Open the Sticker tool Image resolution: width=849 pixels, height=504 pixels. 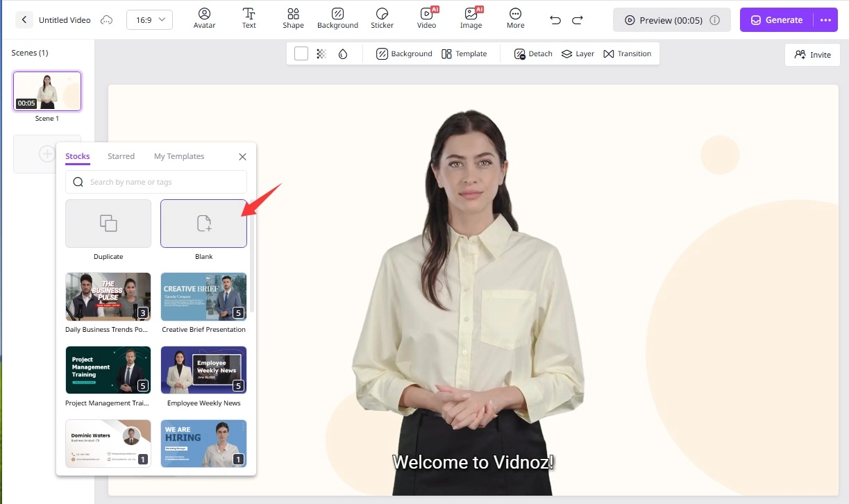tap(382, 19)
